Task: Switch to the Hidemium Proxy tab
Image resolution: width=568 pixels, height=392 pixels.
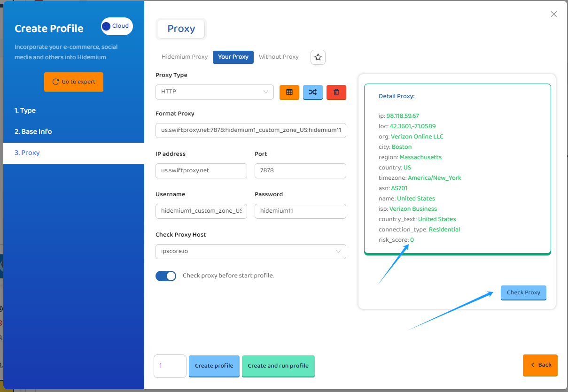Action: [x=185, y=57]
